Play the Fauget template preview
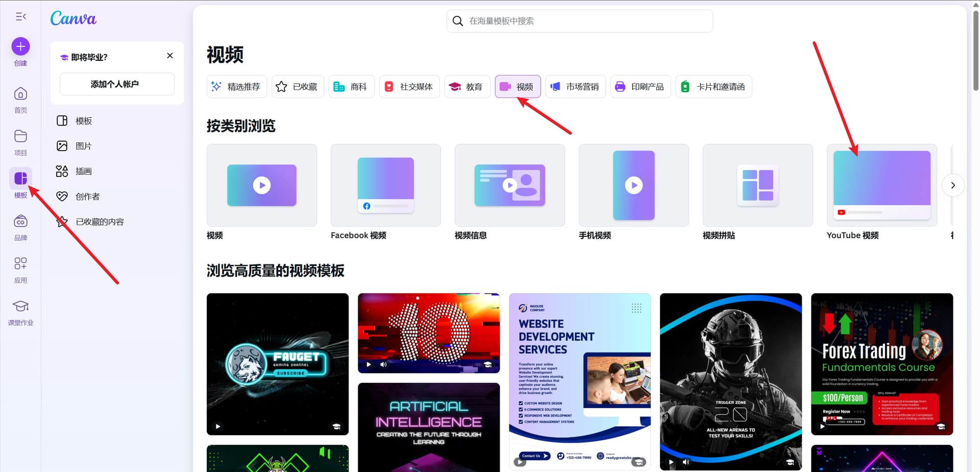The height and width of the screenshot is (472, 980). point(218,426)
